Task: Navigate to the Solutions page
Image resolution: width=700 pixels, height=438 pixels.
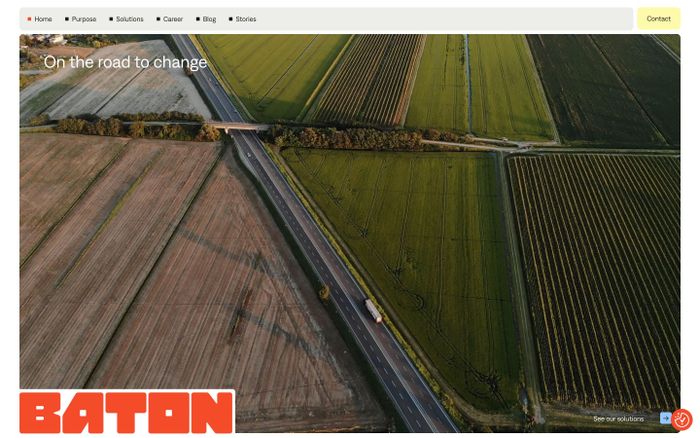Action: pos(129,19)
